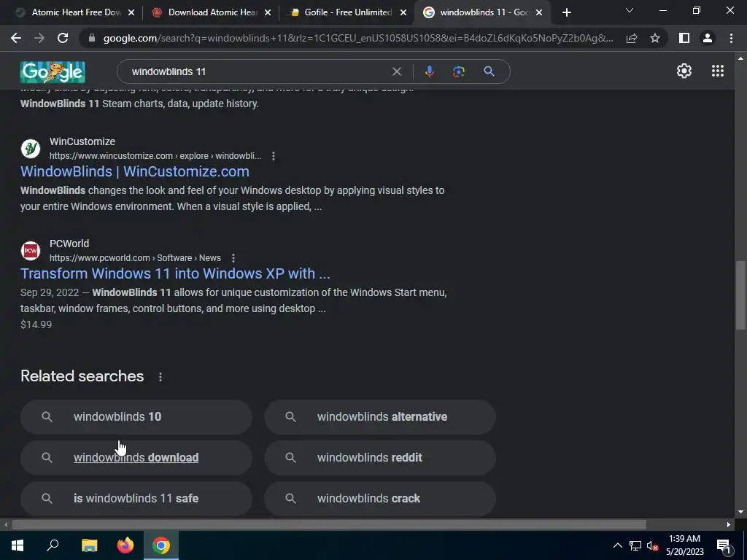Screen dimensions: 747x560
Task: Start voice search with microphone
Action: (429, 71)
